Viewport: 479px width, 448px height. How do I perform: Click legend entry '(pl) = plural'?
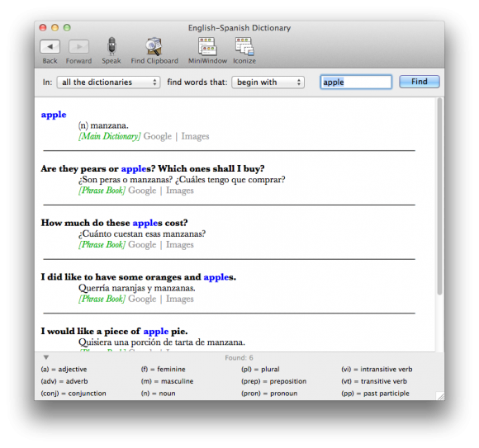point(260,370)
